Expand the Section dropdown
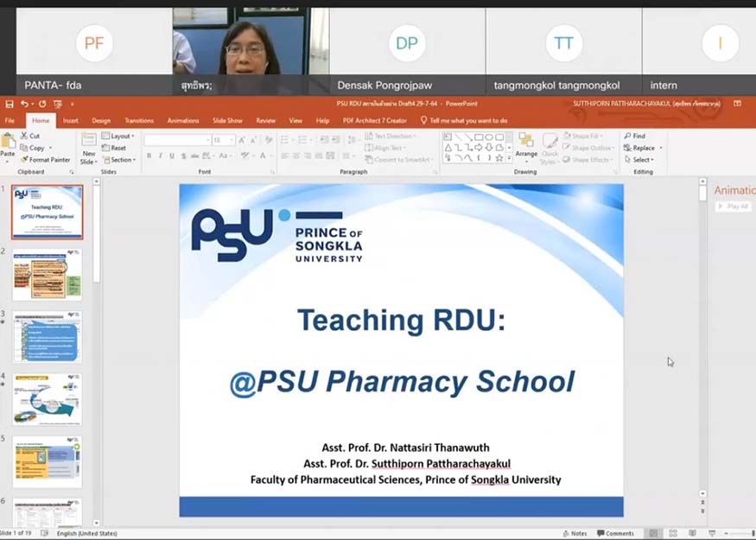The height and width of the screenshot is (540, 756). [x=119, y=160]
